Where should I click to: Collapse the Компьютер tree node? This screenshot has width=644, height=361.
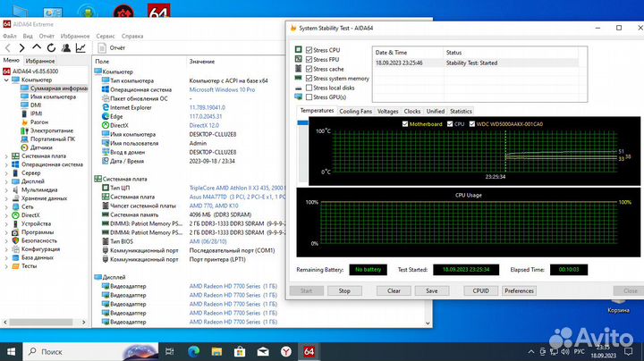coord(6,80)
